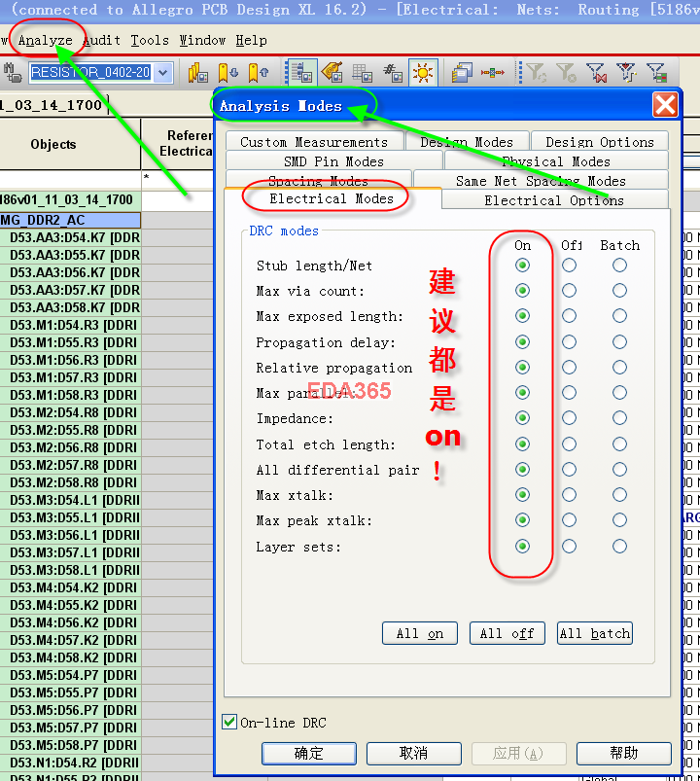Click the orange tag worksheet icon
Screen dimensions: 700x781
click(332, 73)
